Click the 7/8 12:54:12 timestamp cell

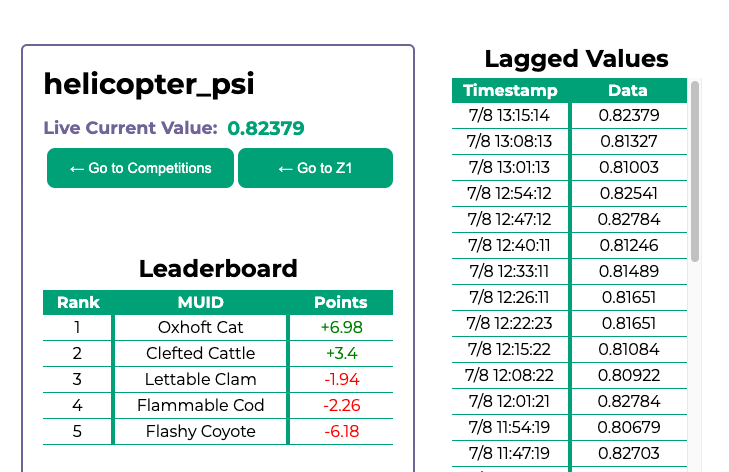click(509, 193)
